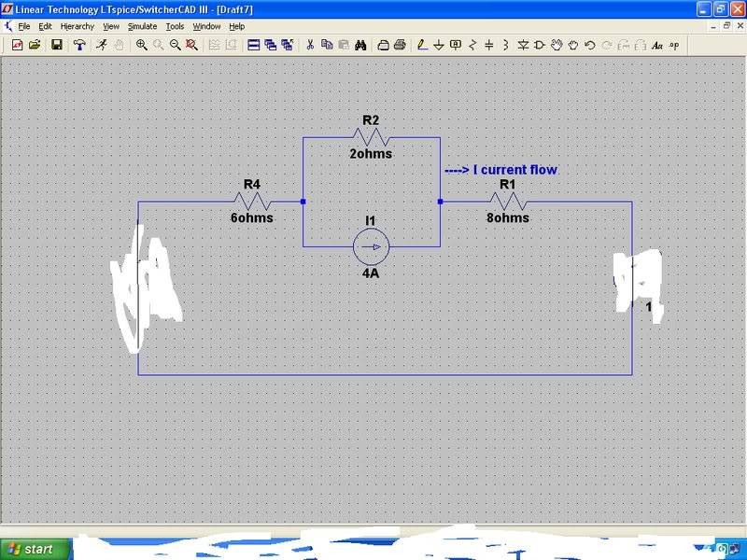
Task: Click the R4 resistor zigzag symbol
Action: (252, 202)
